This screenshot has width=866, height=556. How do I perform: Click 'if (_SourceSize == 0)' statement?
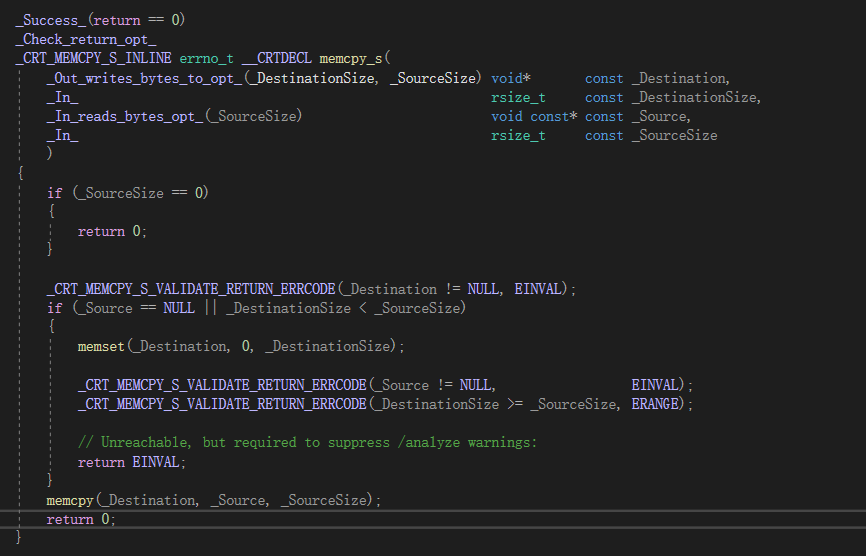tap(128, 193)
